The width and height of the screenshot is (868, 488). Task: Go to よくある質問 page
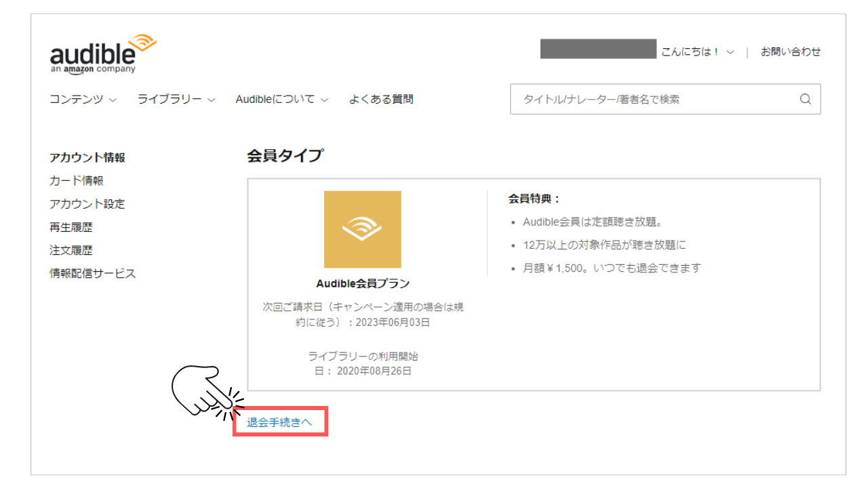point(380,99)
